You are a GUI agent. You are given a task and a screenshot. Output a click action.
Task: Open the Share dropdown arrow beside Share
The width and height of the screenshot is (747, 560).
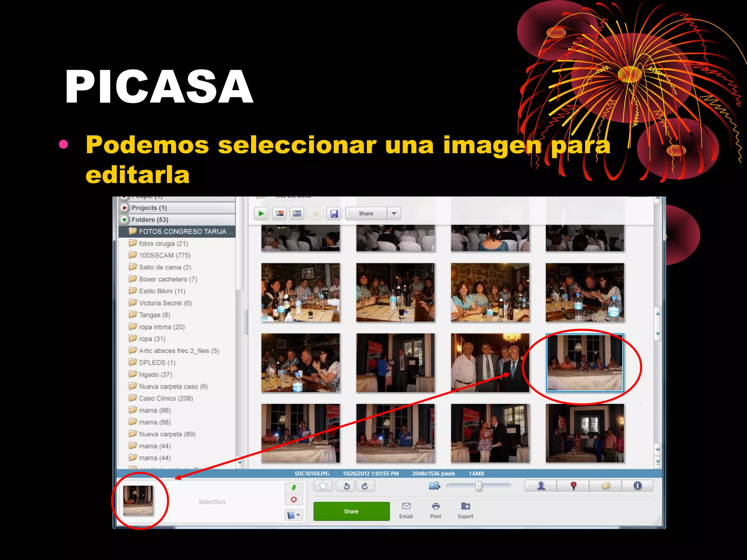394,214
